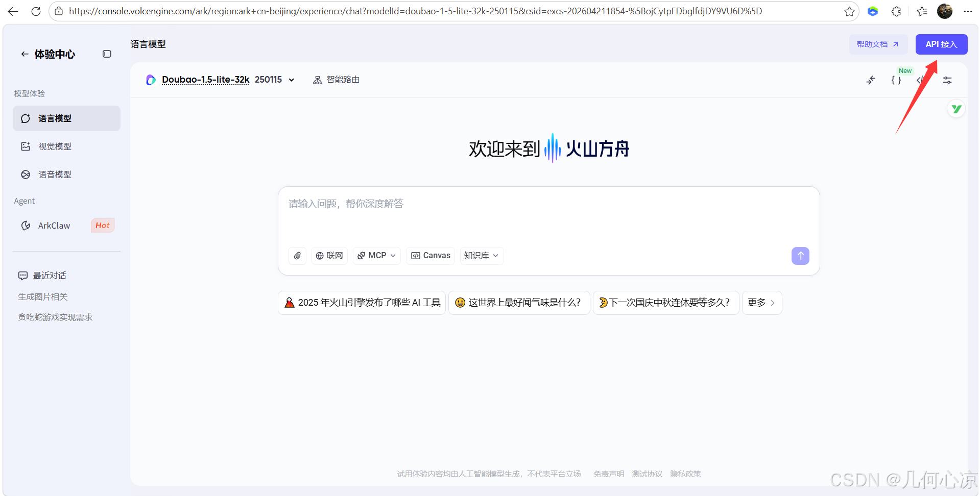This screenshot has width=980, height=496.
Task: Open the browser favorites list icon
Action: click(x=922, y=11)
